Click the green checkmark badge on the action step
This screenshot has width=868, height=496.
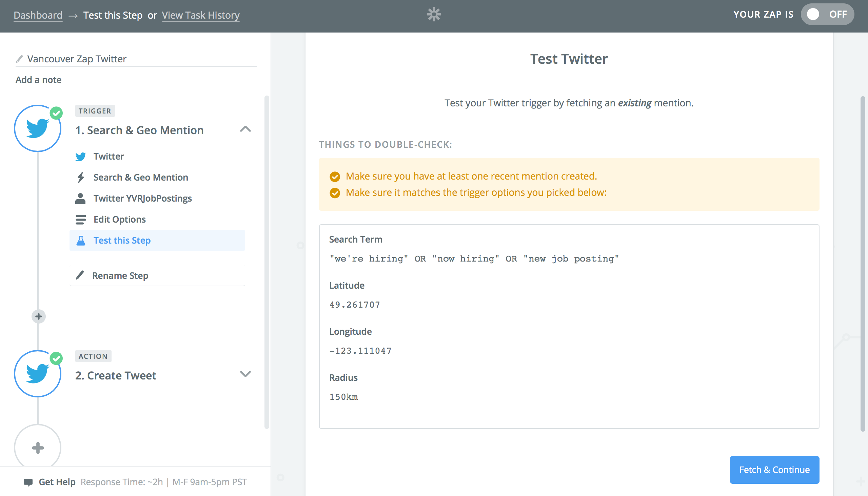56,358
